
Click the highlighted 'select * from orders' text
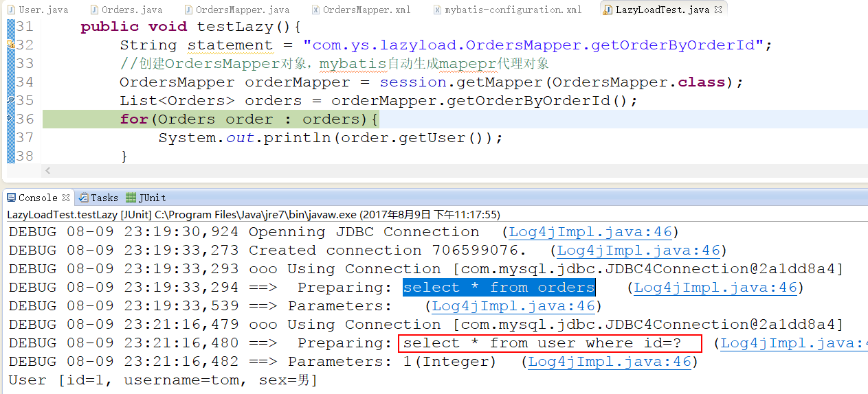[x=499, y=288]
